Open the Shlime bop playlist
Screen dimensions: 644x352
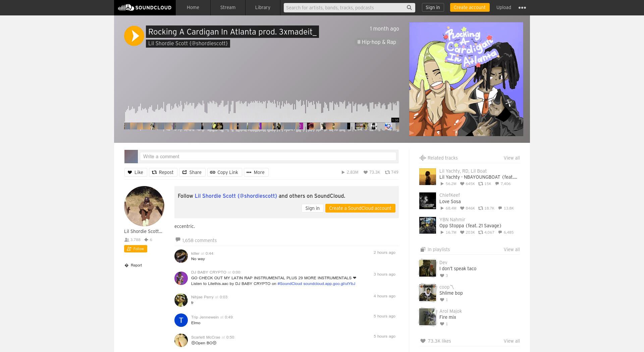[x=451, y=293]
